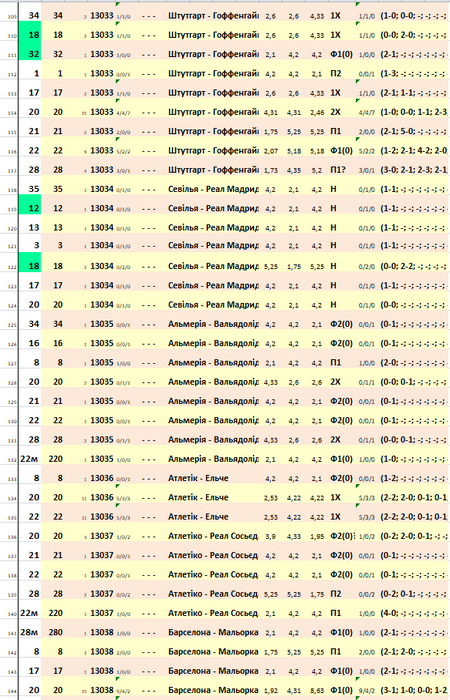The height and width of the screenshot is (700, 450).
Task: Click score cell (3-0; 2-1; 2-3 in row 117
Action: (x=414, y=170)
